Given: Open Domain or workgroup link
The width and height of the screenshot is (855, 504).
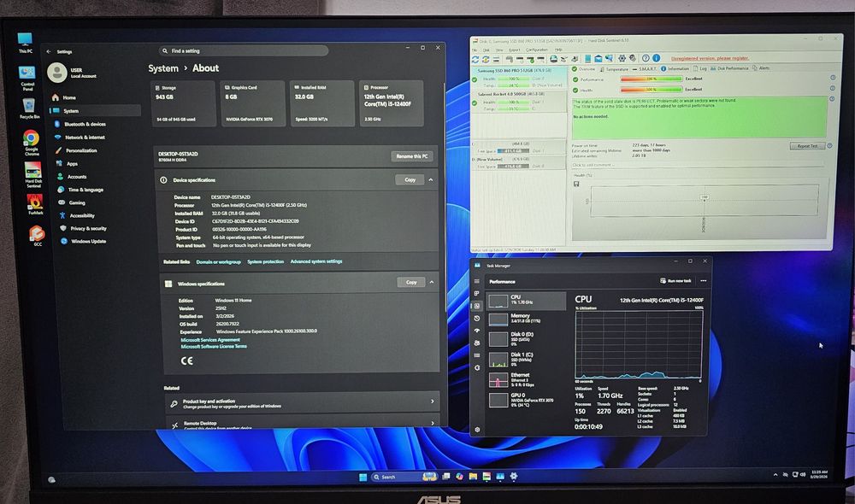Looking at the screenshot, I should coord(218,262).
